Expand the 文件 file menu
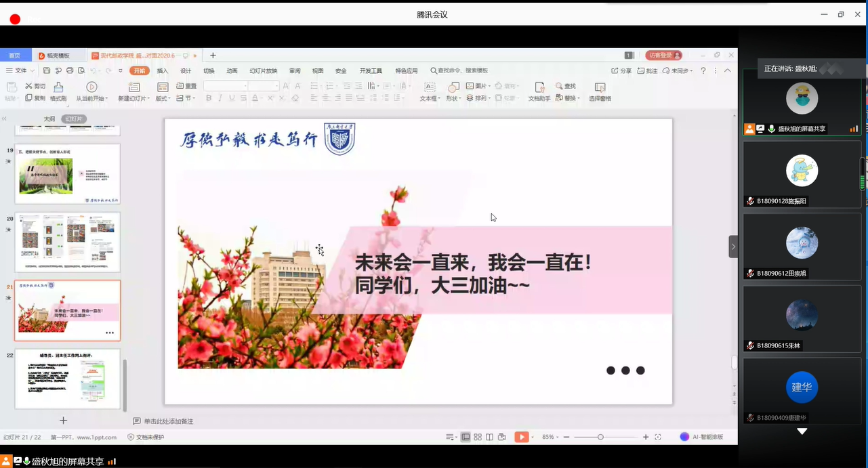The height and width of the screenshot is (468, 868). [20, 70]
